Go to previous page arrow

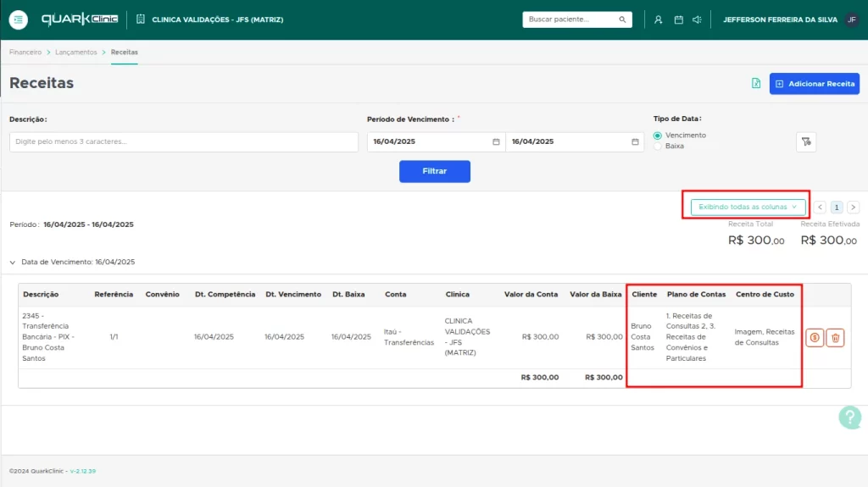pyautogui.click(x=820, y=207)
